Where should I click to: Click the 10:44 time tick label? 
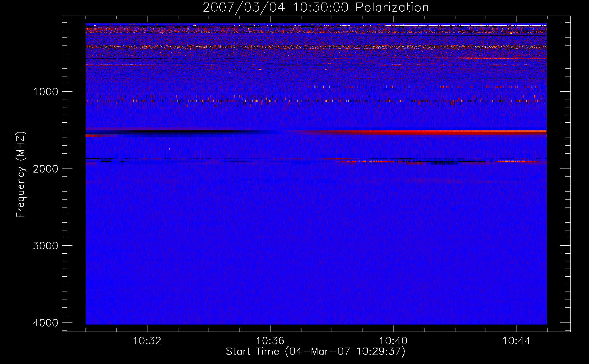click(x=517, y=341)
